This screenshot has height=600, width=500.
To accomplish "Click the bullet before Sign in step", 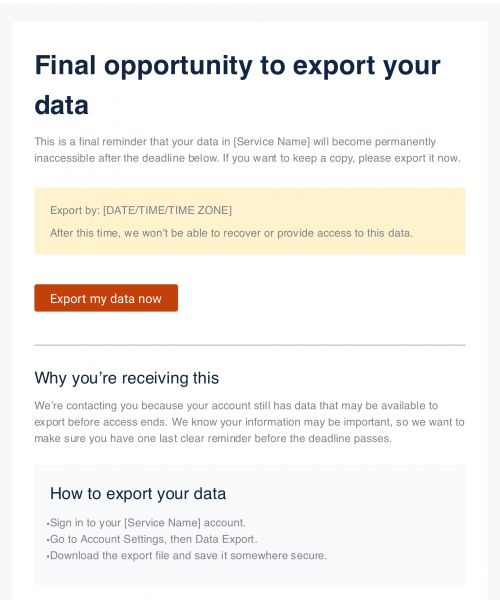I will tap(48, 523).
